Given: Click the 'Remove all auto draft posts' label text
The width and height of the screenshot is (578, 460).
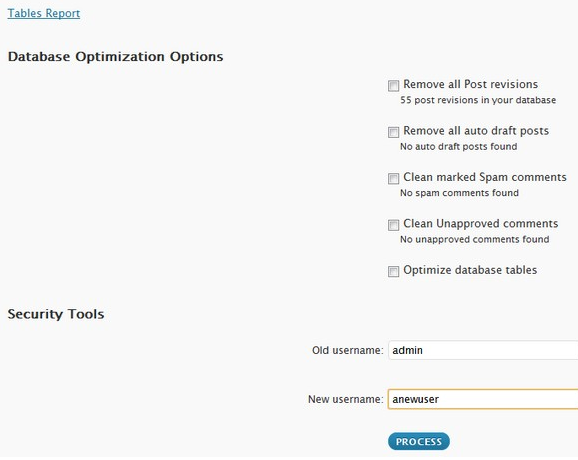Looking at the screenshot, I should 476,130.
